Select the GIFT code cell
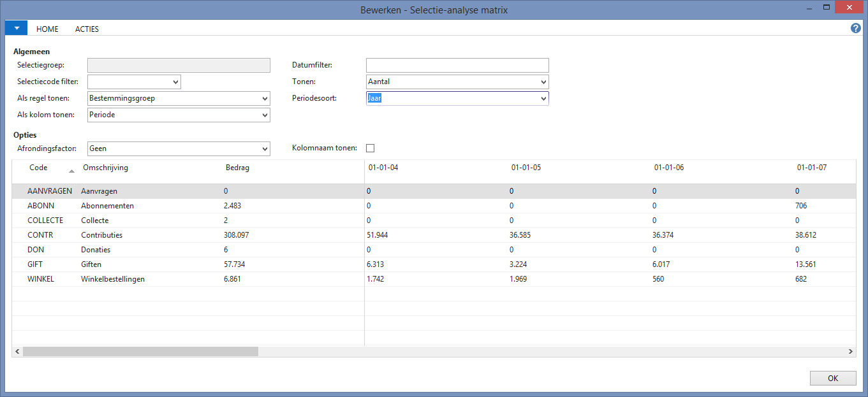This screenshot has width=868, height=397. pos(35,264)
